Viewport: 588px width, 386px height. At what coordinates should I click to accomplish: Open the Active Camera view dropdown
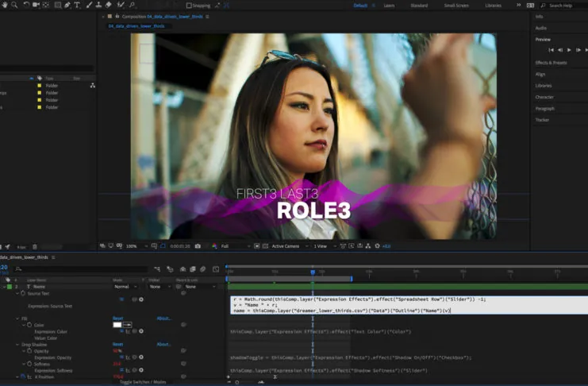pyautogui.click(x=286, y=246)
